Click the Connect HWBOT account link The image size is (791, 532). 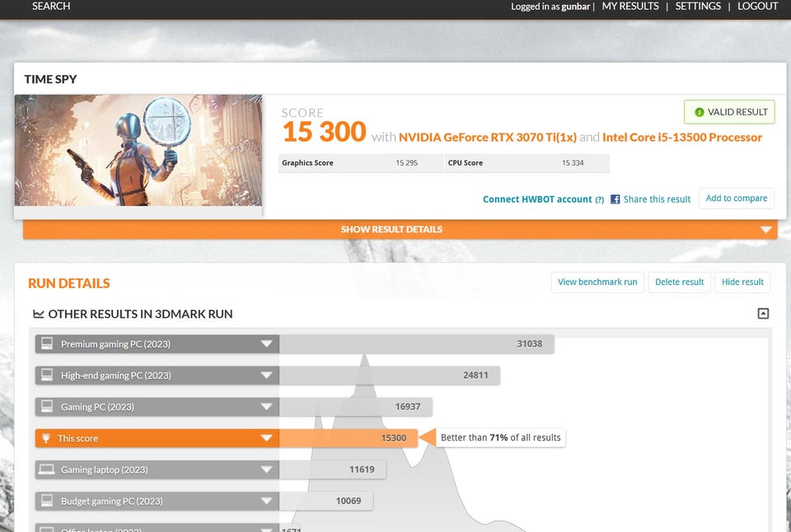point(537,199)
